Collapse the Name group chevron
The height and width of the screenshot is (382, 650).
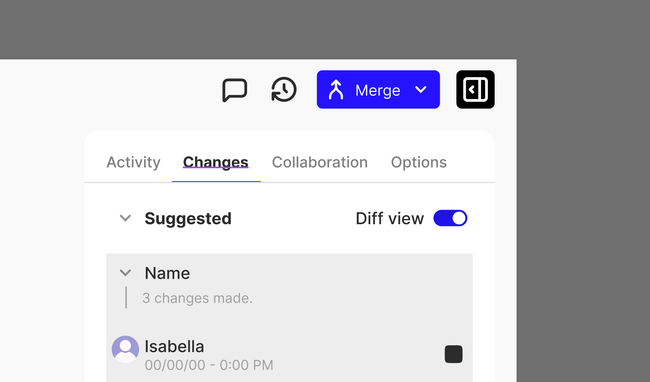pos(125,273)
